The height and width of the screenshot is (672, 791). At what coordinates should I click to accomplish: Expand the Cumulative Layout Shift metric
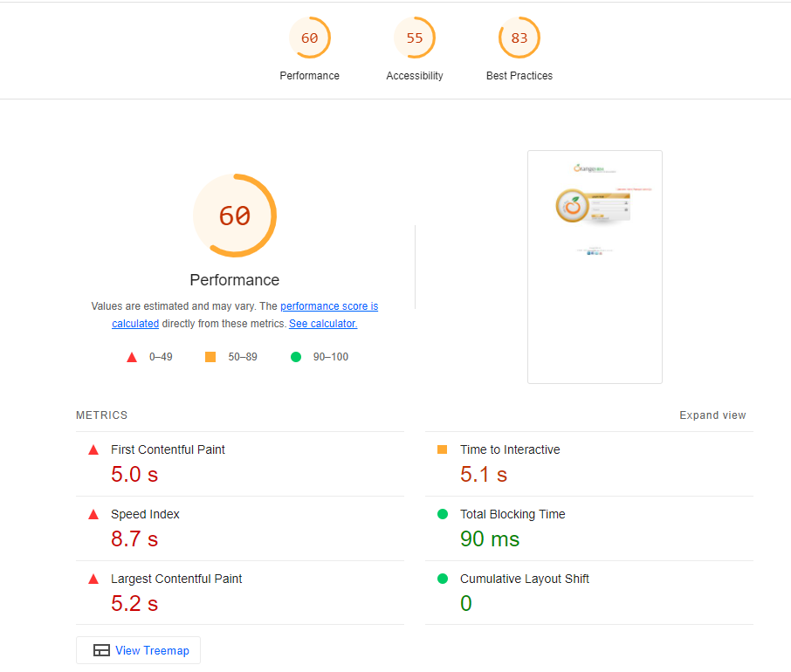(524, 579)
